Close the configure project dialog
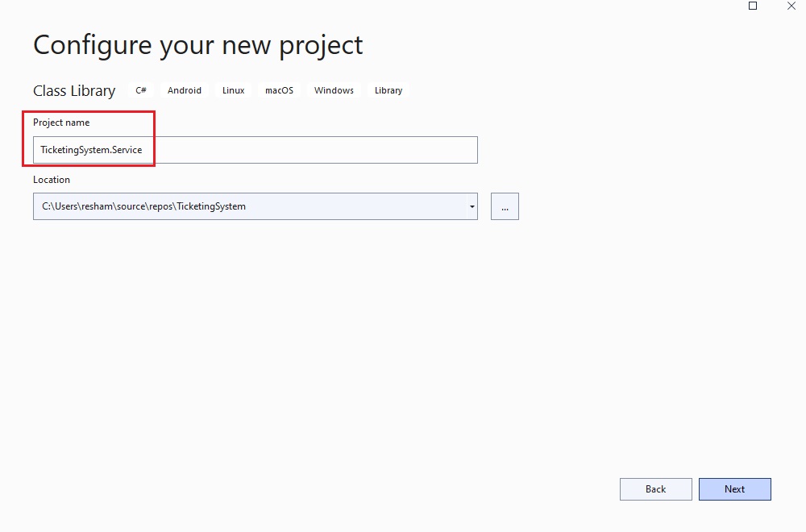 point(791,6)
